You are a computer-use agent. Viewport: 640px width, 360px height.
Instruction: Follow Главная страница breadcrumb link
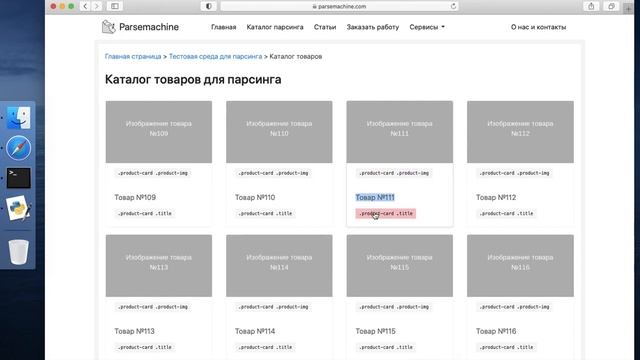(133, 56)
